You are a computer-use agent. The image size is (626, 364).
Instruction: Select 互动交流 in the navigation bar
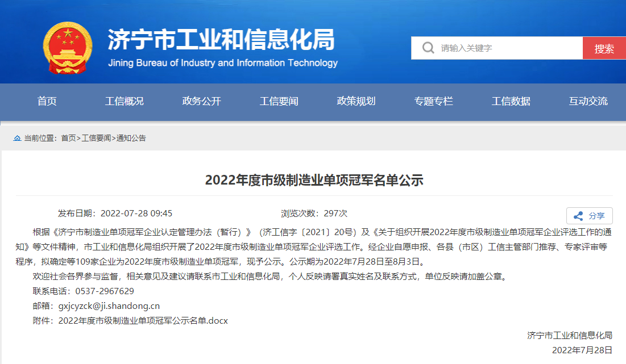(588, 102)
